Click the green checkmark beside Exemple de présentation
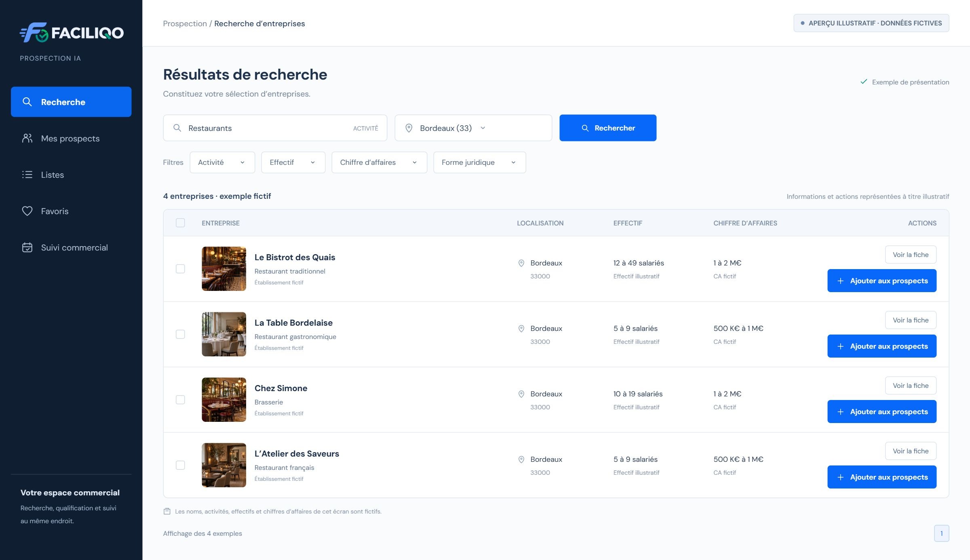The height and width of the screenshot is (560, 970). click(864, 82)
